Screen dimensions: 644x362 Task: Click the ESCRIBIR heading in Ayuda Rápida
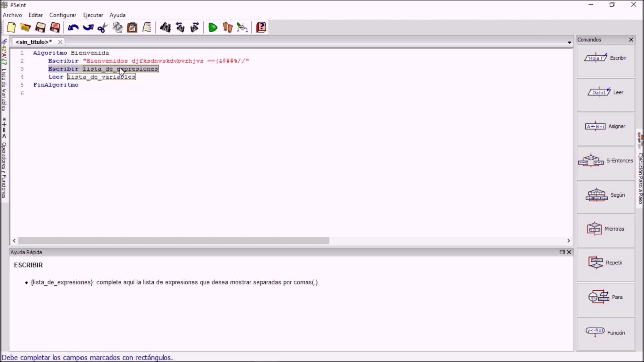[x=28, y=265]
